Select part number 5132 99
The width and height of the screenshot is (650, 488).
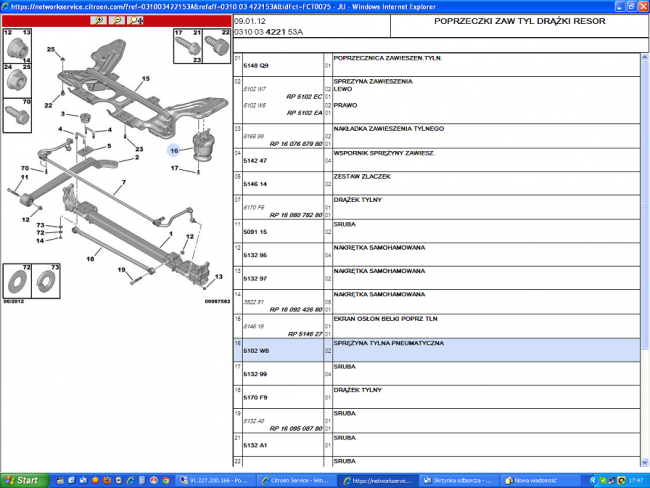[255, 374]
